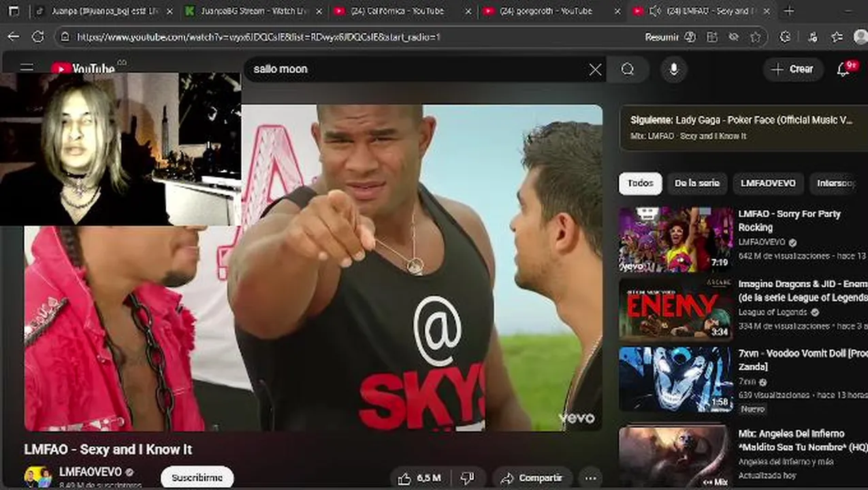This screenshot has width=868, height=490.
Task: Close the LMFAO tab
Action: tap(767, 11)
